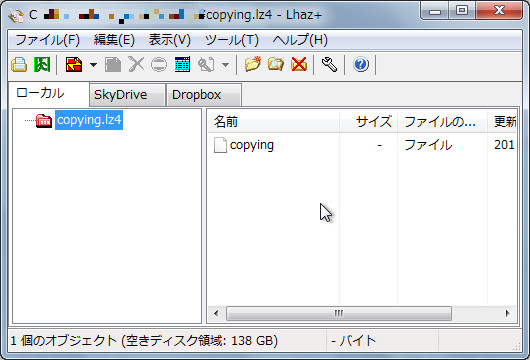
Task: Click the 201 date cell of copying
Action: (x=504, y=145)
